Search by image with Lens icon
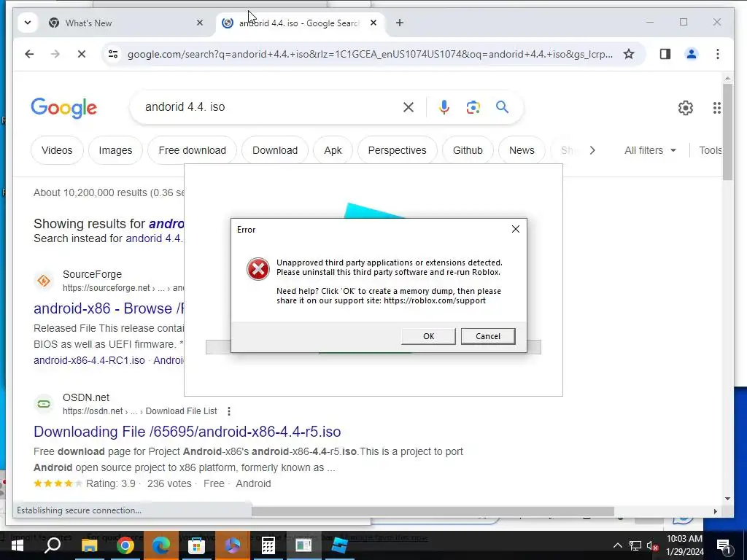This screenshot has height=560, width=747. click(x=473, y=108)
